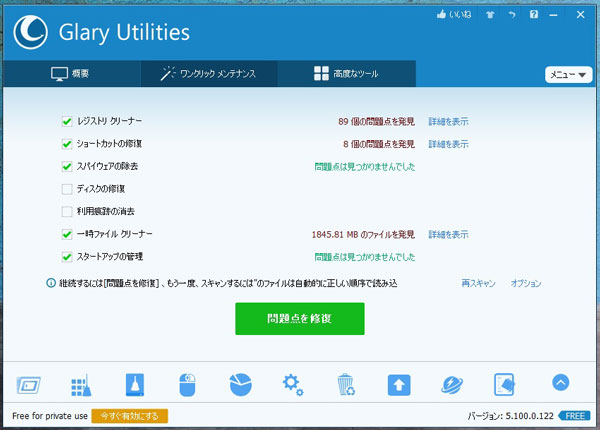Viewport: 600px width, 430px height.
Task: Click the Free for private use text
Action: pos(50,416)
